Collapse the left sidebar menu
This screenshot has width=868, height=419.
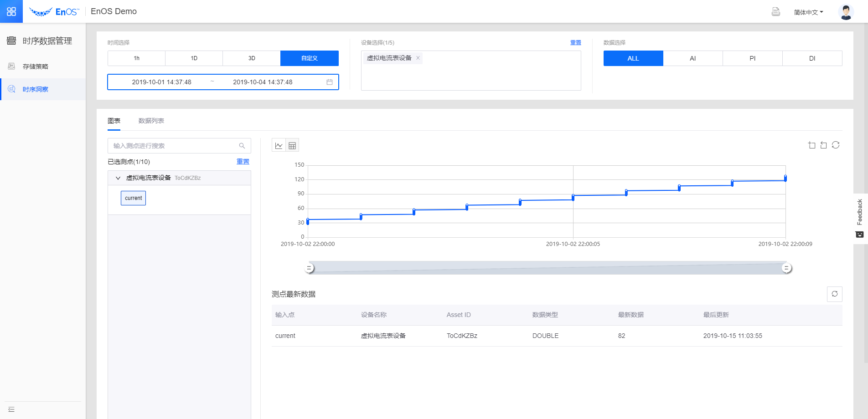point(11,409)
